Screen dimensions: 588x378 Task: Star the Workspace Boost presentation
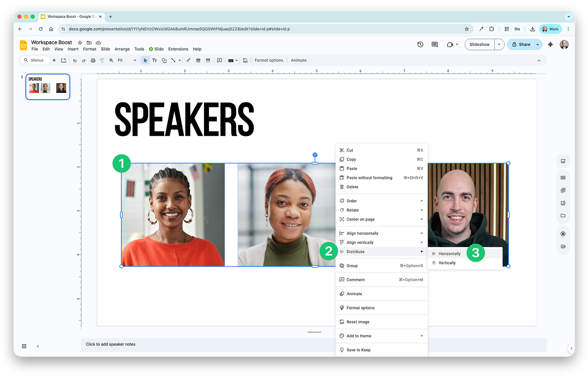(x=80, y=42)
